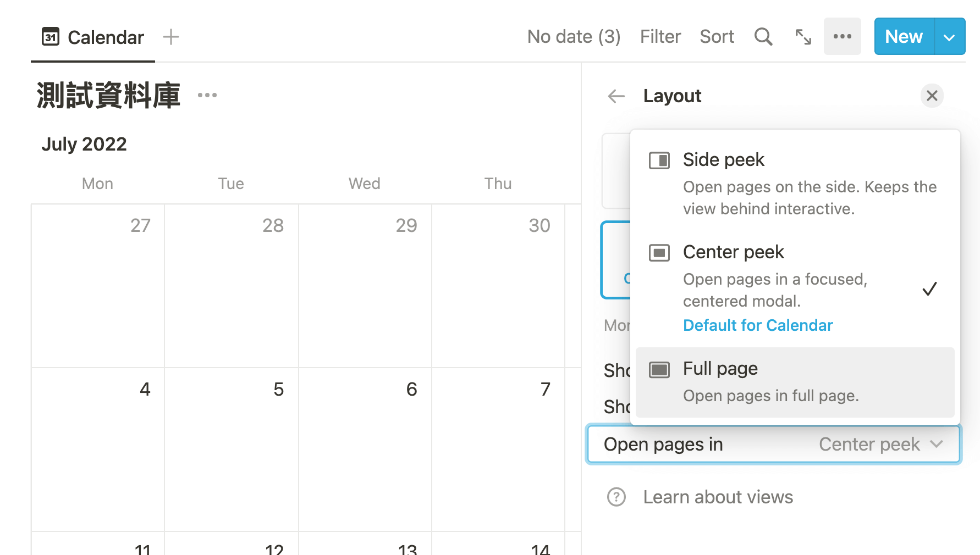
Task: Open the Filter option
Action: click(x=660, y=37)
